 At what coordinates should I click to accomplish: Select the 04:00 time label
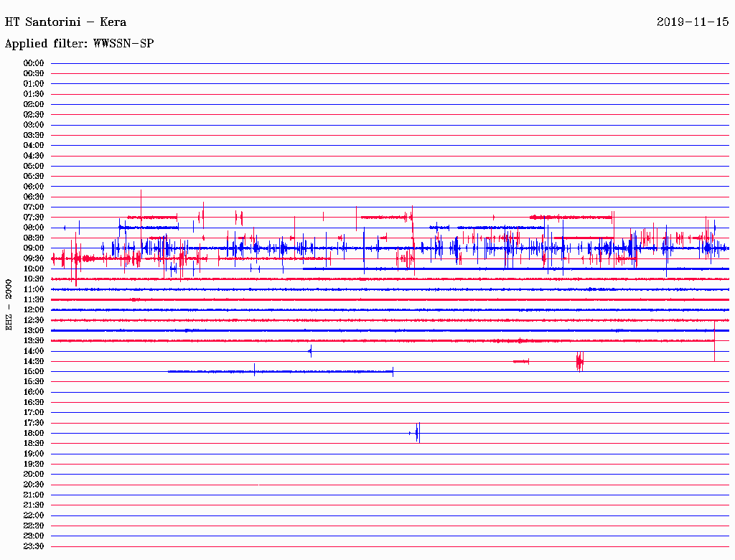click(x=33, y=146)
